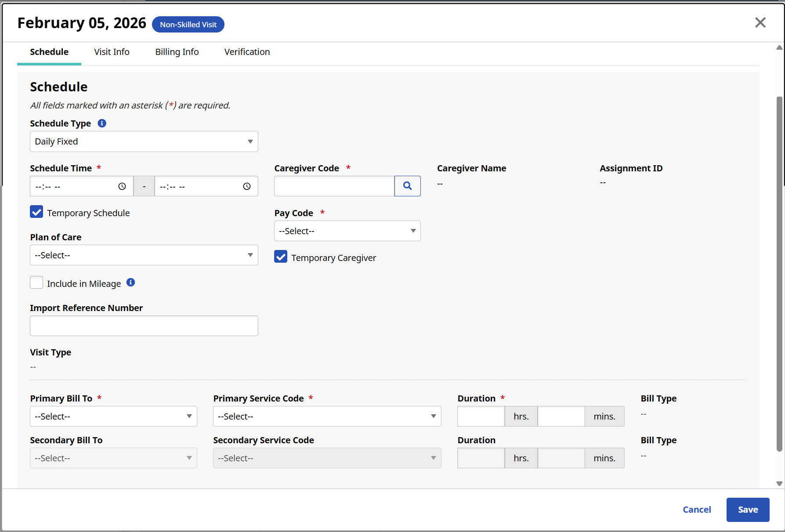Click the Cancel link
Image resolution: width=785 pixels, height=532 pixels.
click(x=697, y=510)
